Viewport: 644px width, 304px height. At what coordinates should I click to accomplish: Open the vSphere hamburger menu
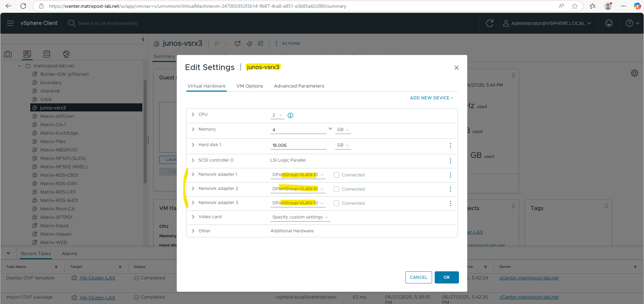tap(10, 23)
